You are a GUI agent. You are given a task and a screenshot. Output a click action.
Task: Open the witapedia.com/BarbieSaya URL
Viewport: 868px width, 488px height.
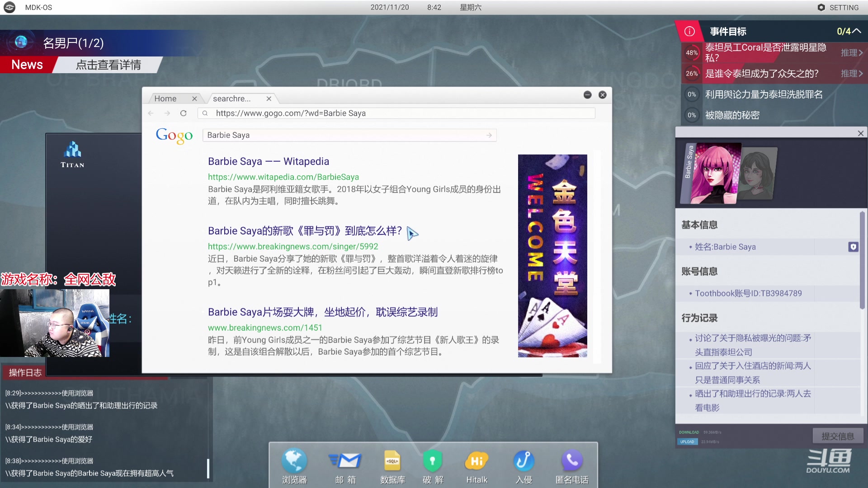point(283,177)
